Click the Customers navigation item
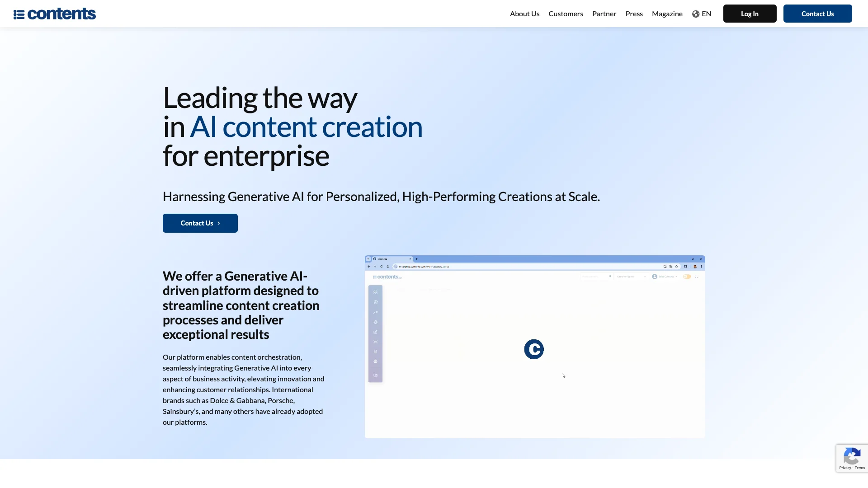Screen dimensions: 868x488 566,13
